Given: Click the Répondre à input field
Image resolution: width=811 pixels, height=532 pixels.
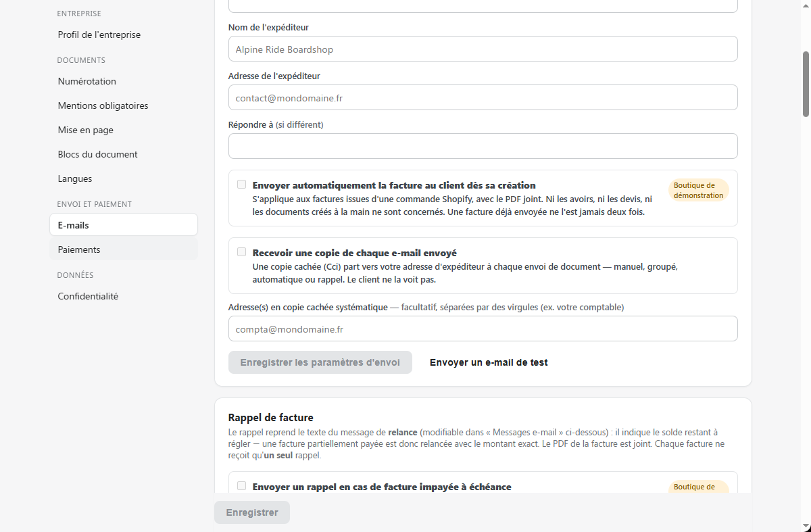Looking at the screenshot, I should [x=483, y=146].
